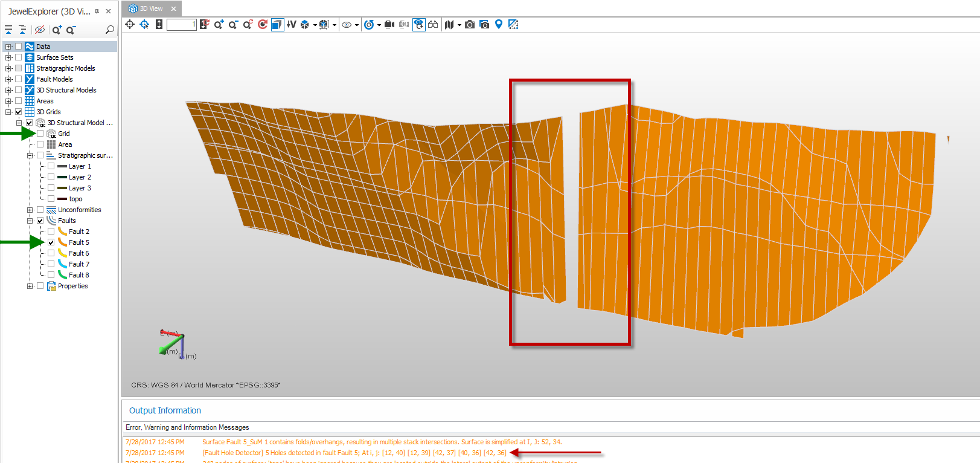Viewport: 980px width, 463px height.
Task: Click the Fault 7 blue color icon
Action: (62, 264)
